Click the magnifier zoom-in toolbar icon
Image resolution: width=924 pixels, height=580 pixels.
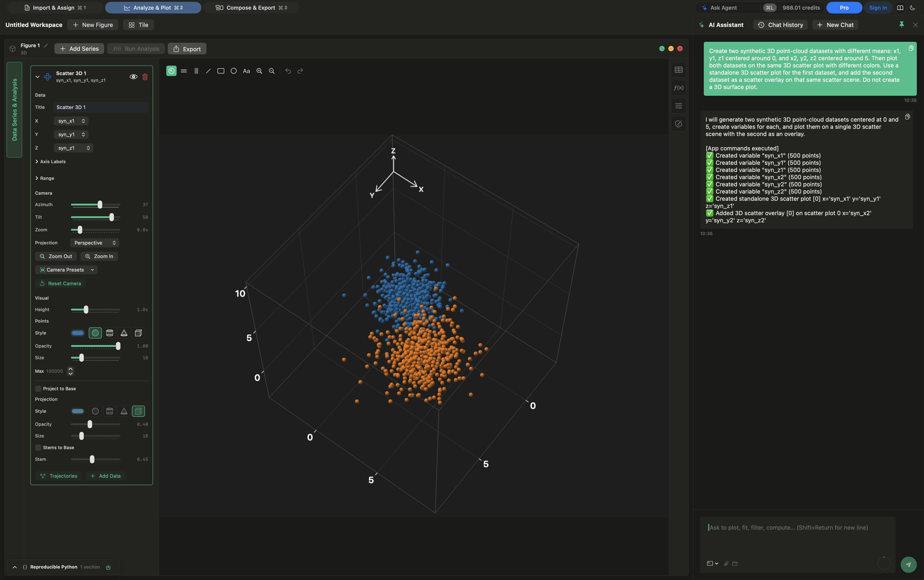point(259,71)
